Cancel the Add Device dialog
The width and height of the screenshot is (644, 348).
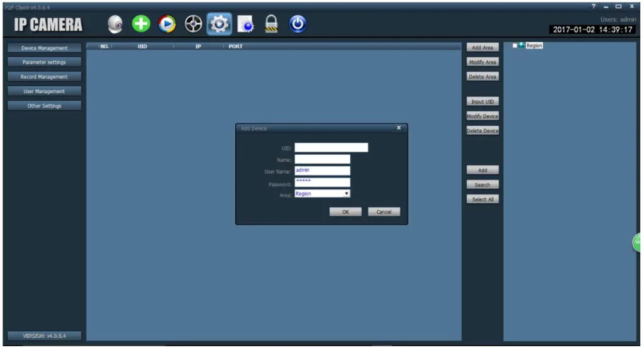click(x=384, y=212)
